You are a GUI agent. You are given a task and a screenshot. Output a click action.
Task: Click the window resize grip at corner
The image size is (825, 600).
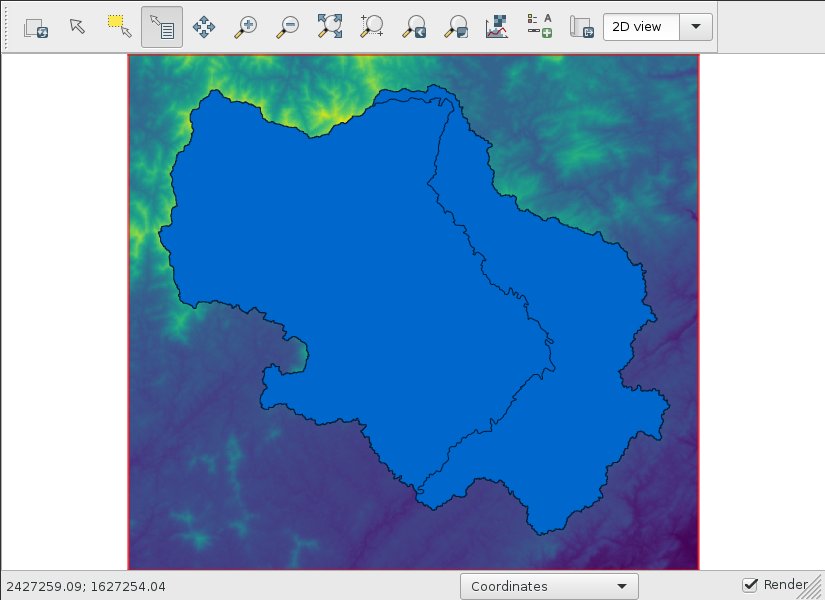click(814, 590)
